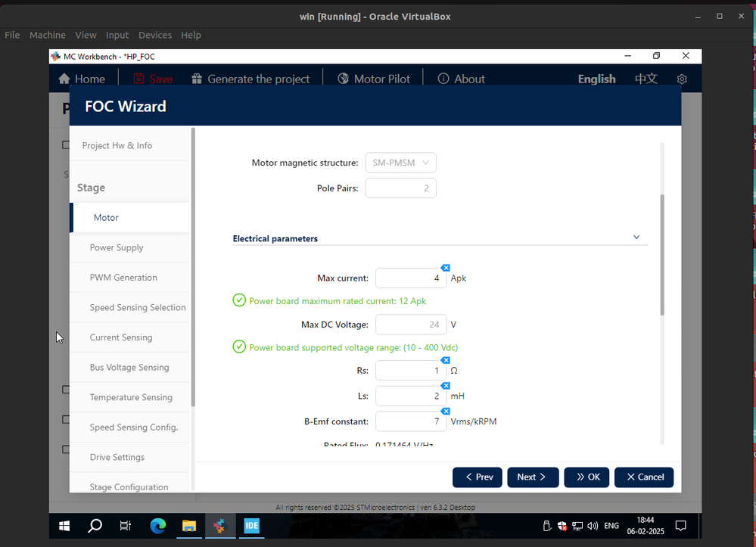Focus the Ls inductance field
756x547 pixels.
411,396
